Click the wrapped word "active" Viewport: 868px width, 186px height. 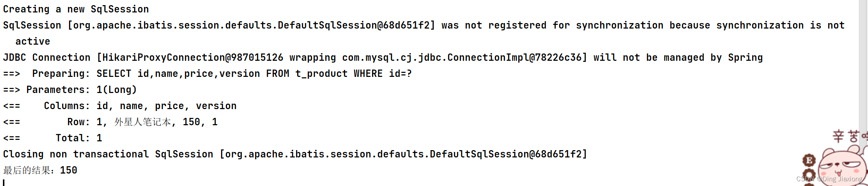(33, 41)
